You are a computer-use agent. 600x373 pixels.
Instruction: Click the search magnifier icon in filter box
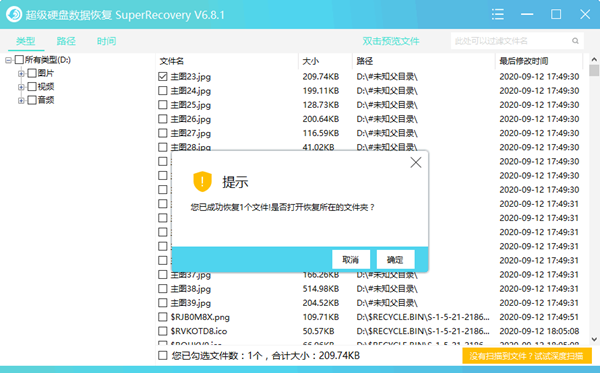(575, 41)
